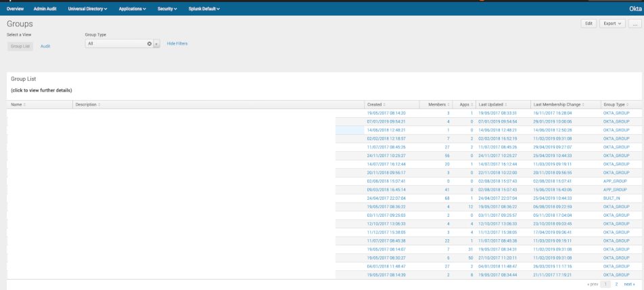Viewport: 644px width, 290px height.
Task: Select the Group List view
Action: [x=20, y=46]
